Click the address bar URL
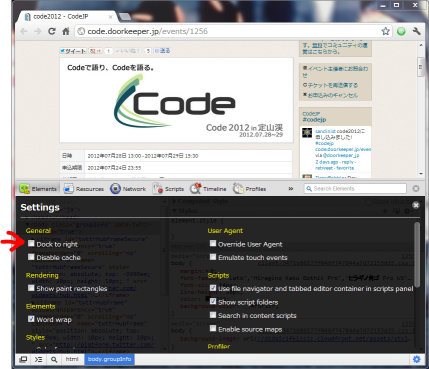The image size is (429, 369). pyautogui.click(x=147, y=31)
